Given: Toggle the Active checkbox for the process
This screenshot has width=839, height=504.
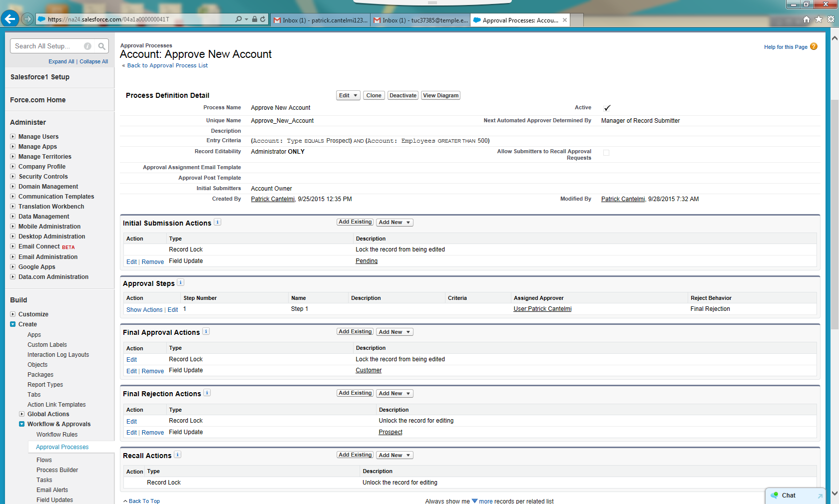Looking at the screenshot, I should pos(607,107).
